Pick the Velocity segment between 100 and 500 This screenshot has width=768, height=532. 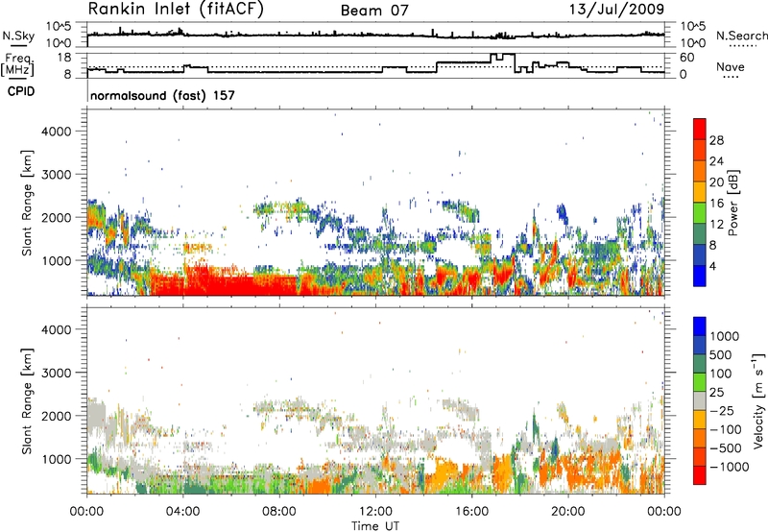point(700,364)
